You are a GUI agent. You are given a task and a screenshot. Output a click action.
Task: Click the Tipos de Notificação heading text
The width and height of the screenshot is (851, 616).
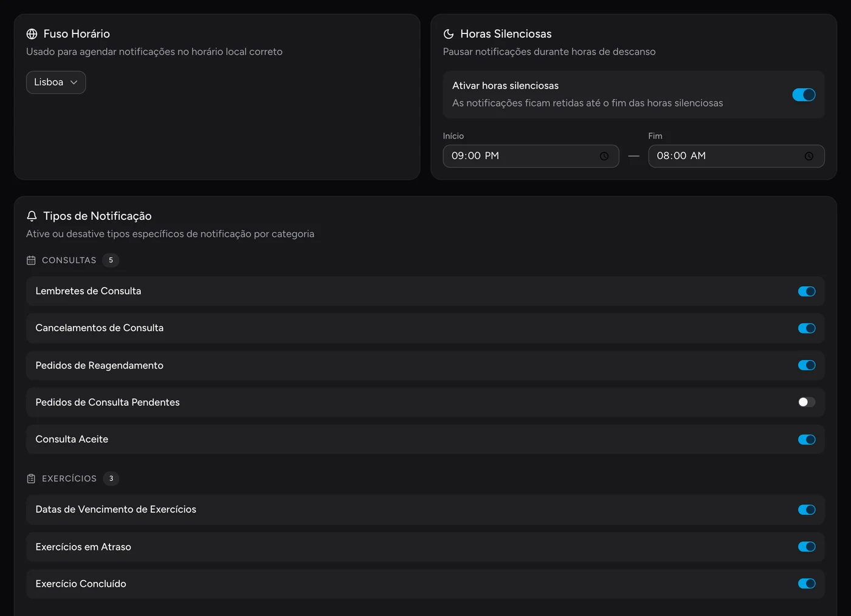pyautogui.click(x=97, y=216)
